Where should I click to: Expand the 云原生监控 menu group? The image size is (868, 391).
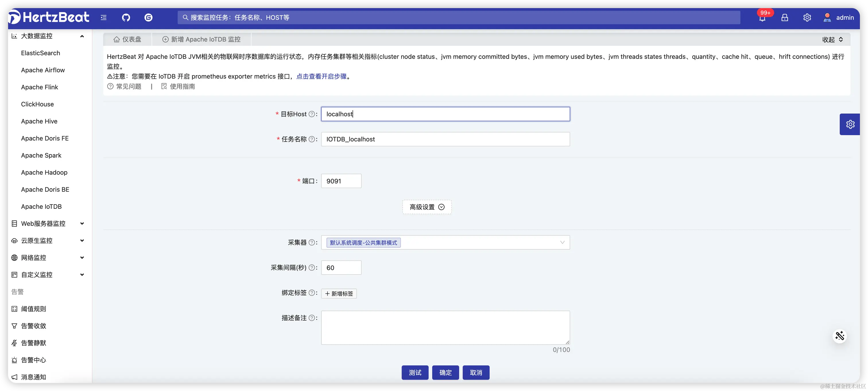[82, 240]
